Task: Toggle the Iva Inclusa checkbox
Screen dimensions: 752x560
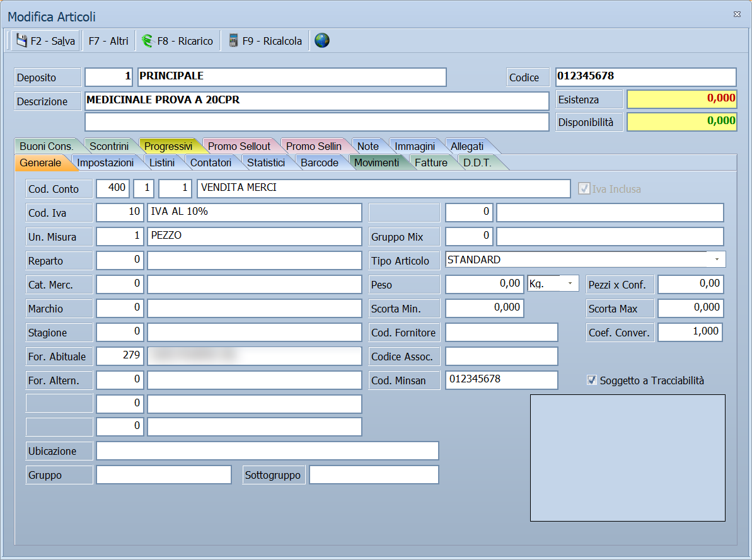Action: 584,188
